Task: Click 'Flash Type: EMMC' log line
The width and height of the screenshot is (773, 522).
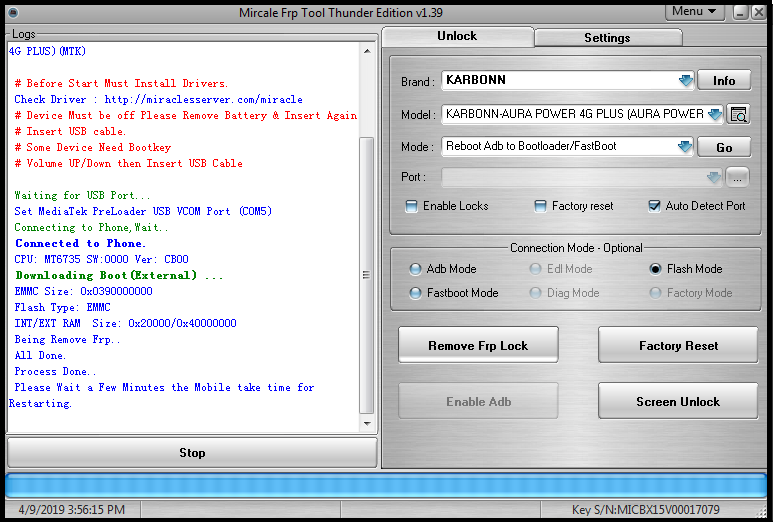Action: click(x=62, y=307)
